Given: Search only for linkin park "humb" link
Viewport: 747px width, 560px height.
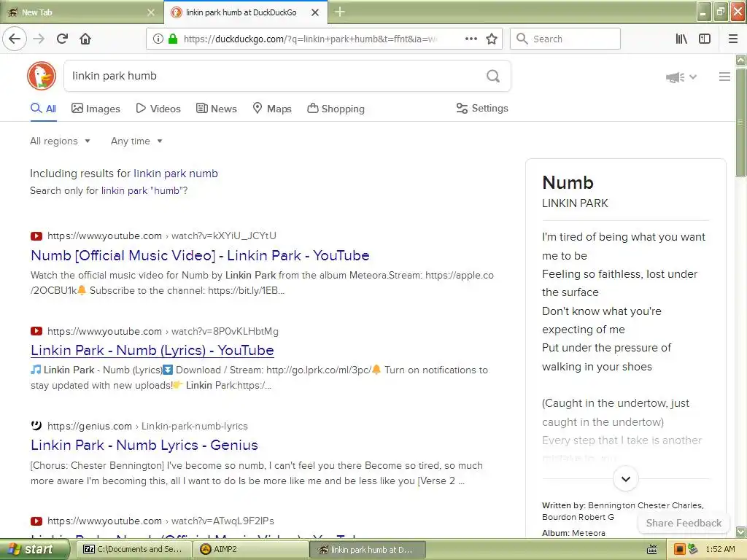Looking at the screenshot, I should (144, 190).
